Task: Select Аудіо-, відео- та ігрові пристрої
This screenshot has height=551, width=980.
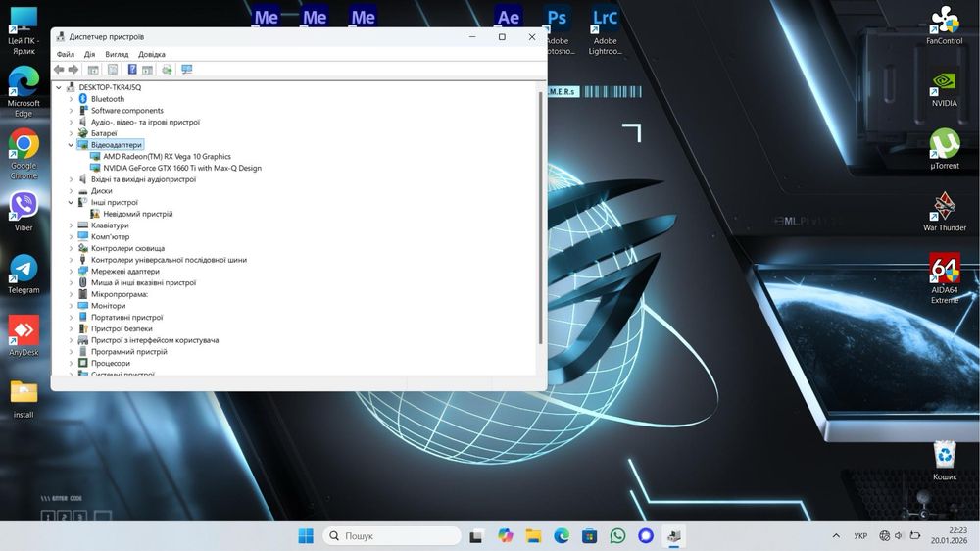Action: pyautogui.click(x=146, y=122)
